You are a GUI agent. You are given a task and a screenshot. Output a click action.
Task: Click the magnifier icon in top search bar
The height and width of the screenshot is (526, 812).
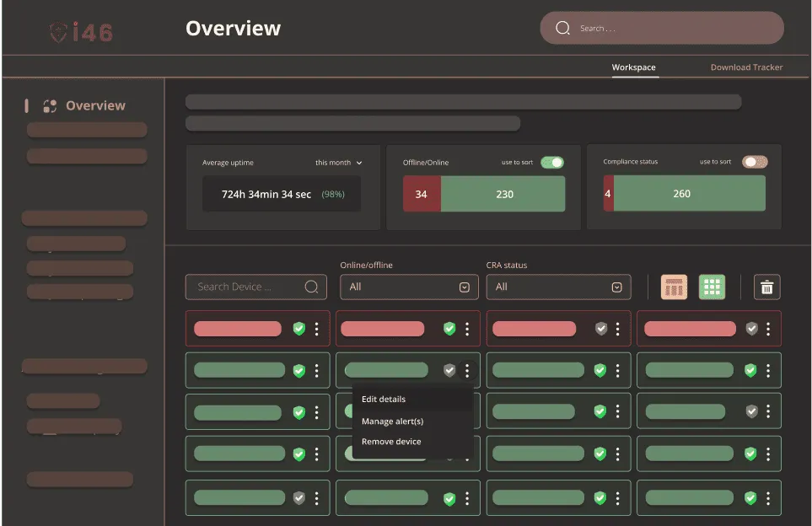[563, 29]
